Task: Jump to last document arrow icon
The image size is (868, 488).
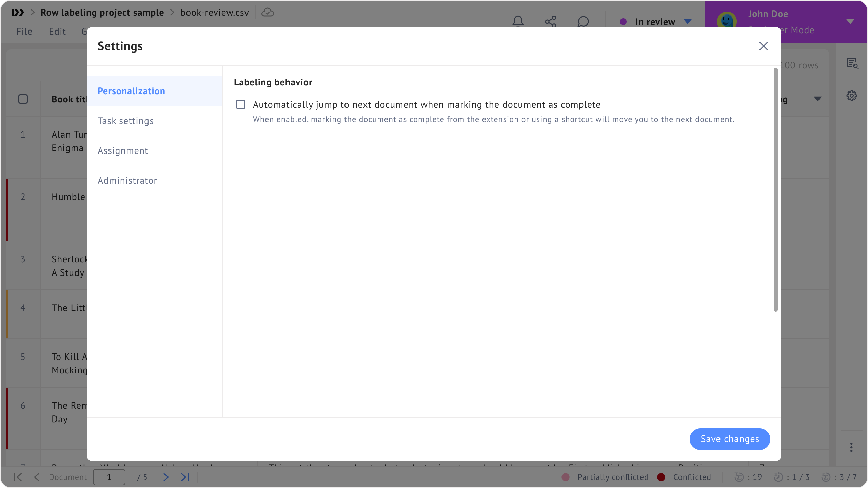Action: coord(185,477)
